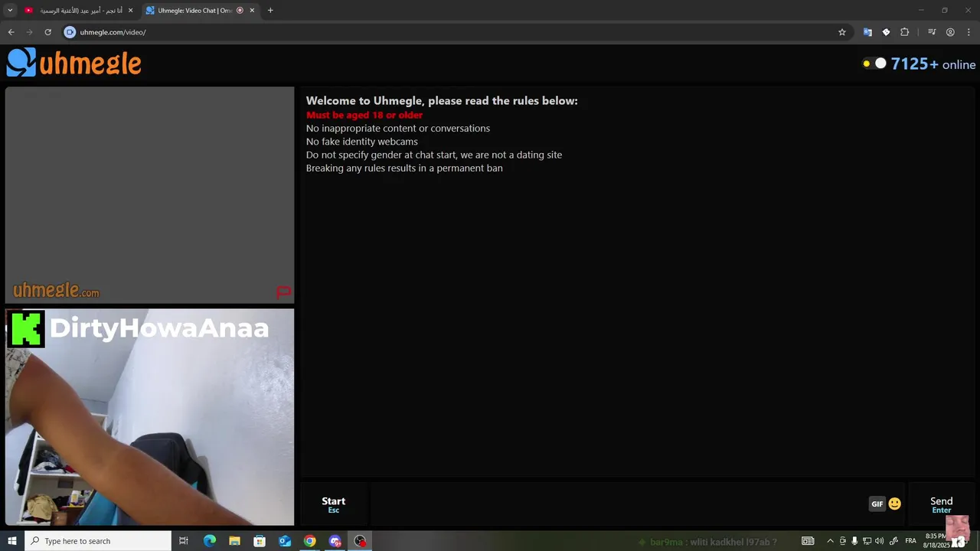Image resolution: width=980 pixels, height=551 pixels.
Task: Open the Chrome three-dot menu
Action: 969,32
